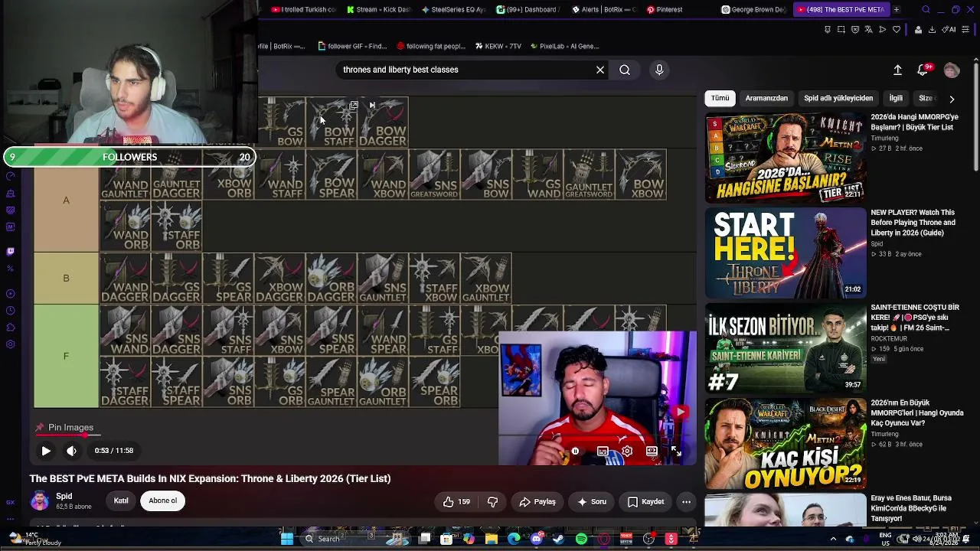Open the PixelLab AI bookmark
This screenshot has height=551, width=980.
(563, 46)
